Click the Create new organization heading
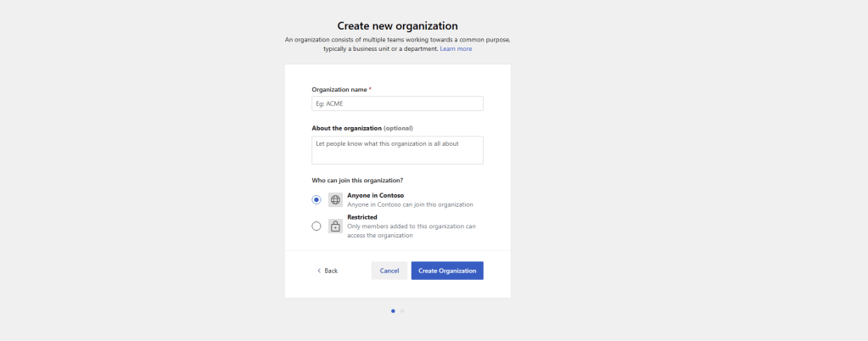Screen dimensions: 868x341 [x=397, y=26]
